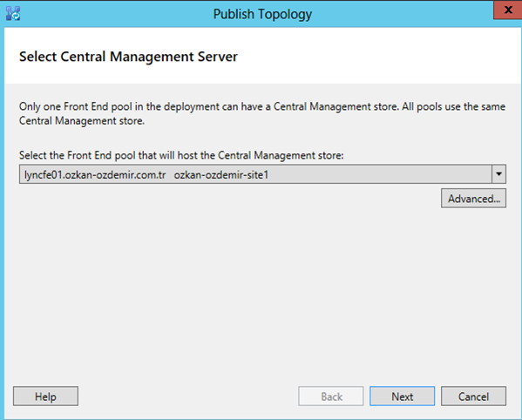The image size is (522, 420).
Task: Click the 'Central Management store.' second-line text
Action: point(82,121)
